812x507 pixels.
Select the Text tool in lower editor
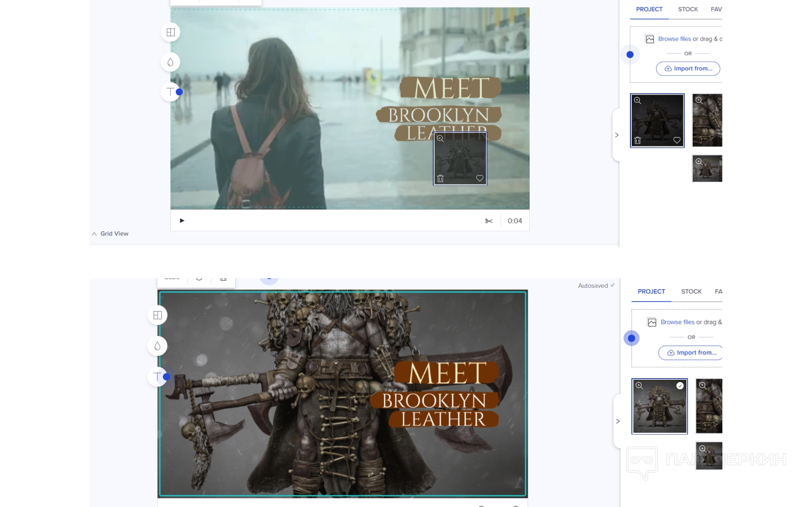point(157,377)
